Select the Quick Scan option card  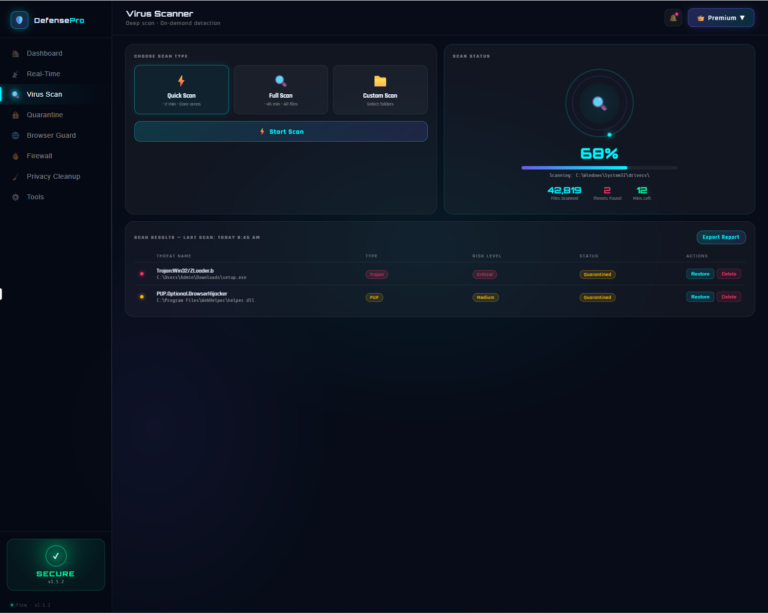[181, 90]
